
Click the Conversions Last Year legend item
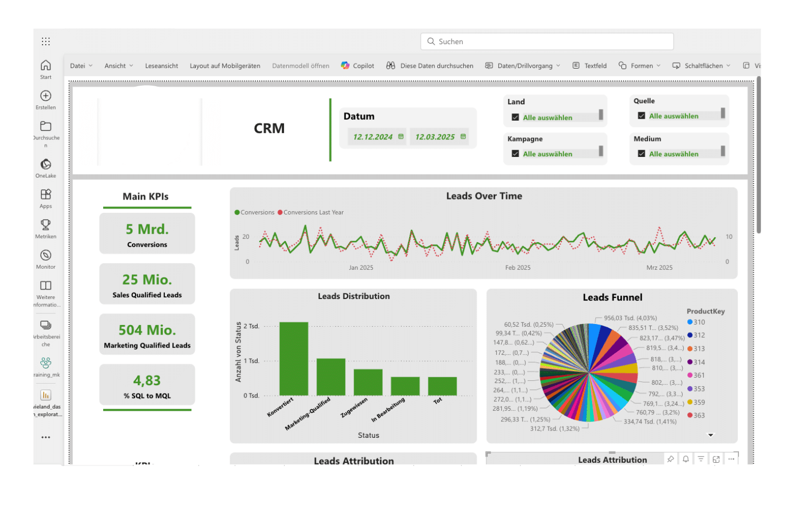[311, 212]
